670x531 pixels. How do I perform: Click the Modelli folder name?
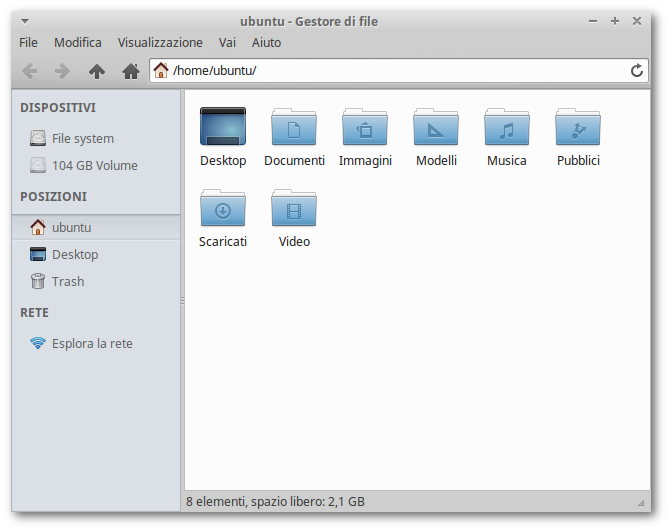436,161
